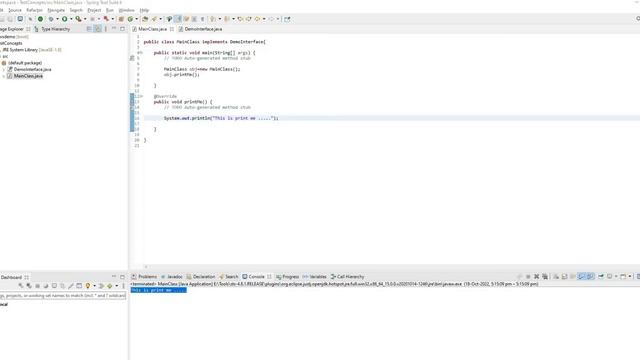Expand the DemoInterface.java tree node
This screenshot has width=640, height=360.
[x=4, y=69]
